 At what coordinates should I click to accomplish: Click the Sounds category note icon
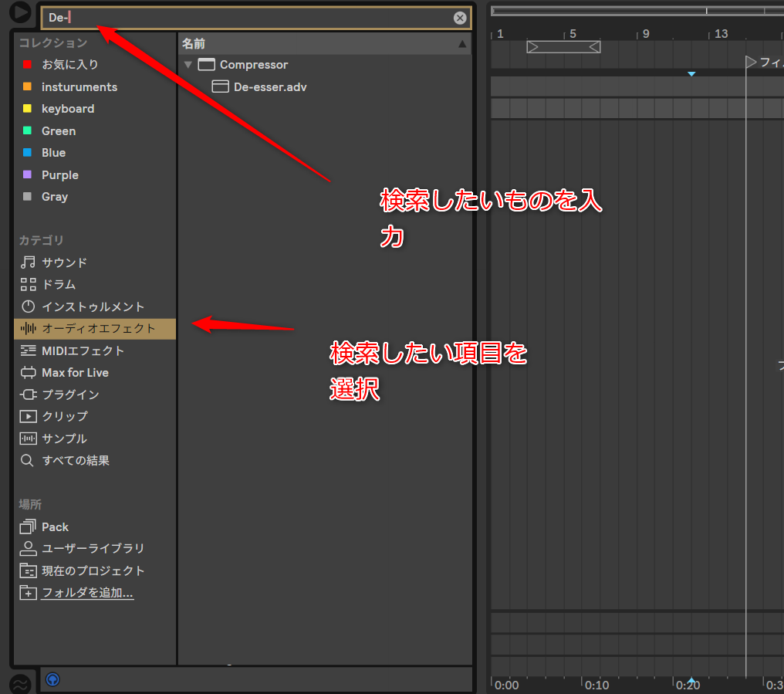[28, 262]
